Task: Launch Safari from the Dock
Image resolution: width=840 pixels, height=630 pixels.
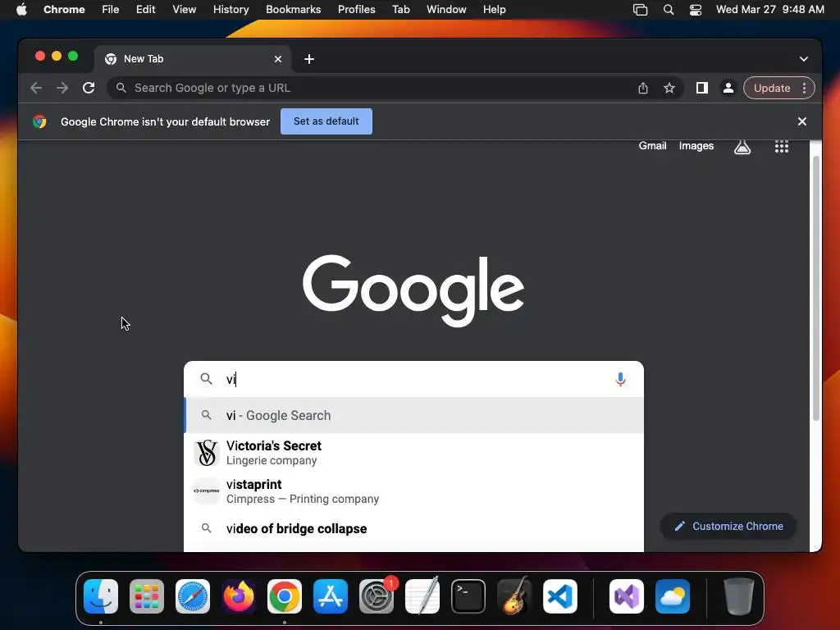Action: click(x=193, y=596)
